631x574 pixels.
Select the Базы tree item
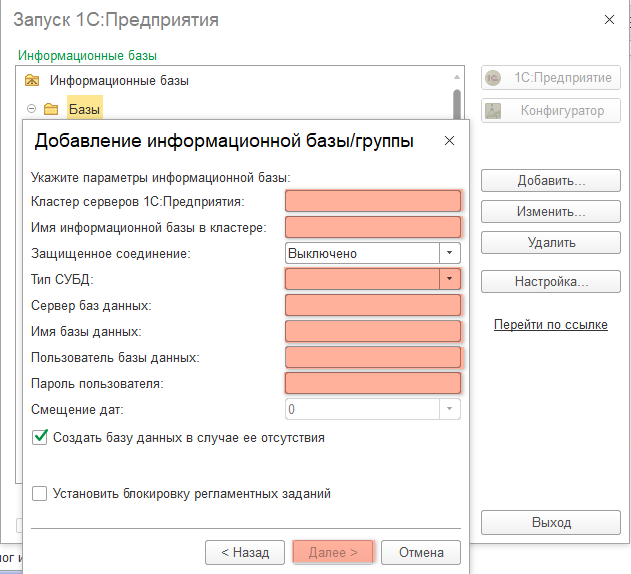(85, 109)
